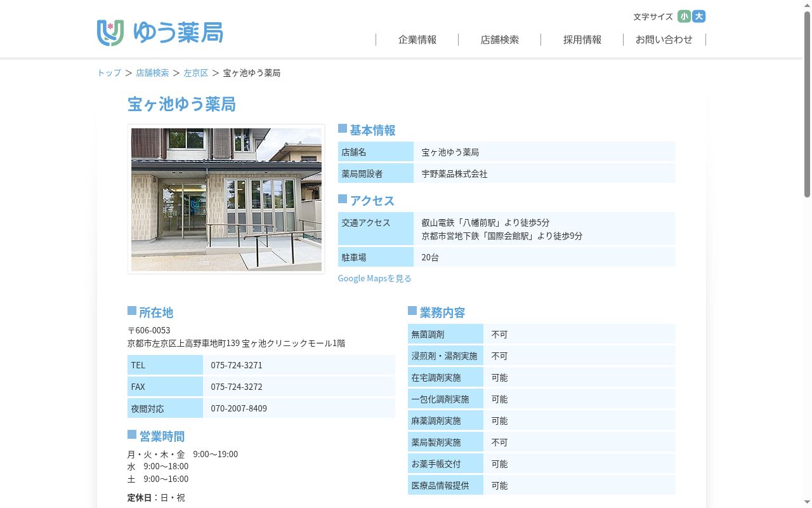Open お問い合わせ in the navigation

click(664, 39)
